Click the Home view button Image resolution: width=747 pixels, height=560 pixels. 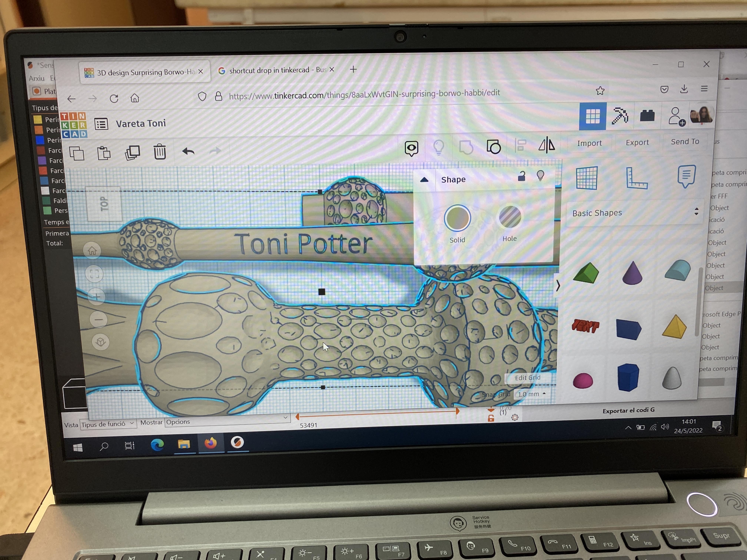click(92, 251)
